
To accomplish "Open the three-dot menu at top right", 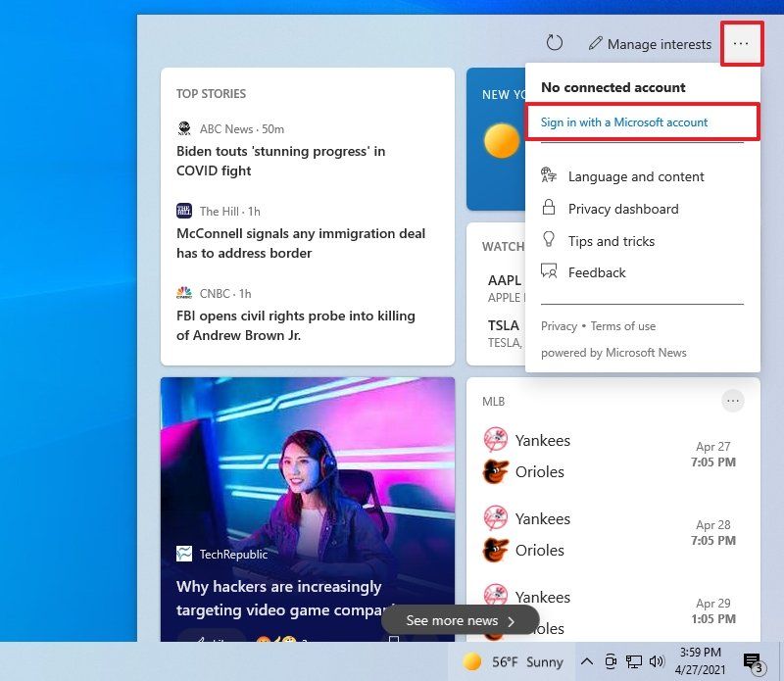I will coord(742,43).
